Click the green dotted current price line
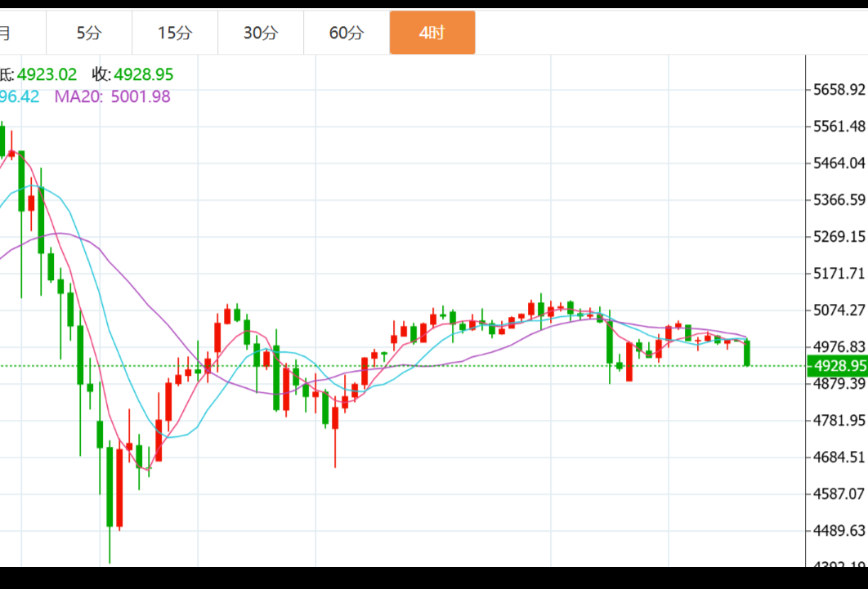The image size is (868, 589). click(490, 365)
